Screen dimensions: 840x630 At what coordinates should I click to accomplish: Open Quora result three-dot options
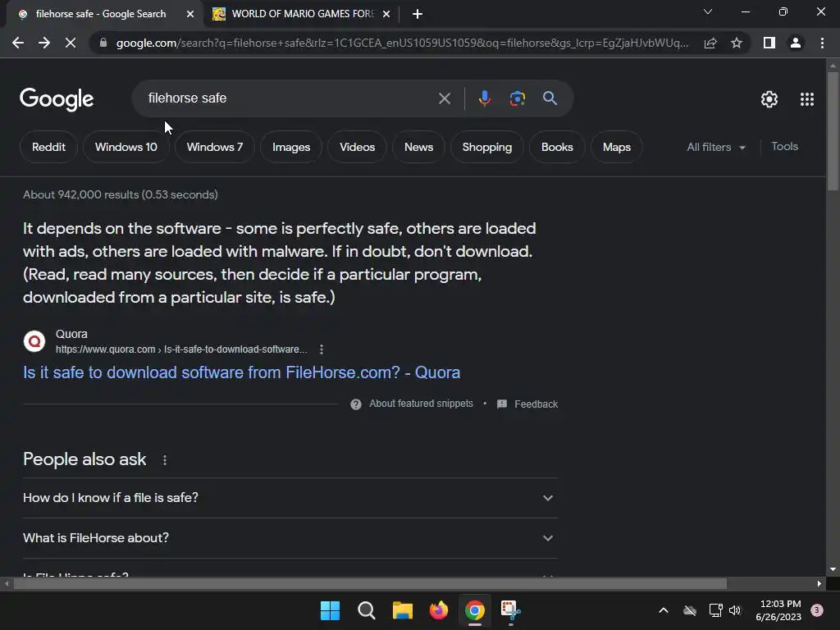(322, 349)
